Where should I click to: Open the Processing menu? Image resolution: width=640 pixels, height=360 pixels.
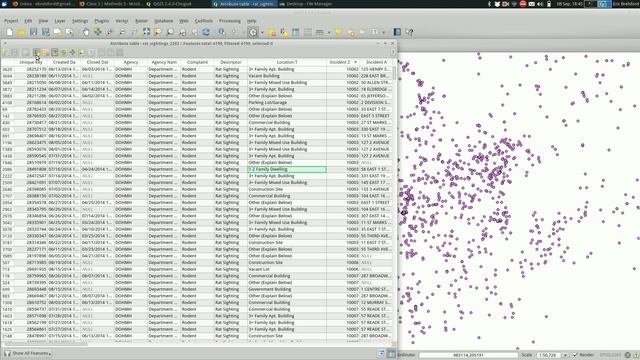pyautogui.click(x=229, y=21)
